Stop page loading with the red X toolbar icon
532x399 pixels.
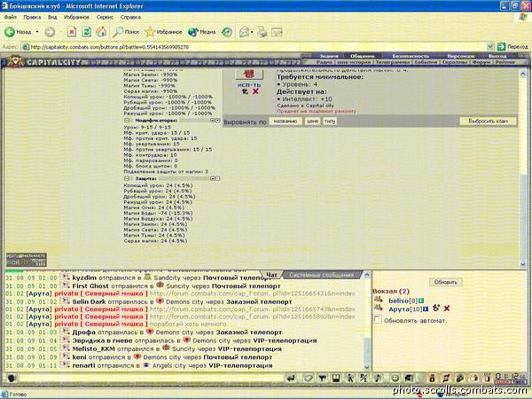(x=72, y=32)
